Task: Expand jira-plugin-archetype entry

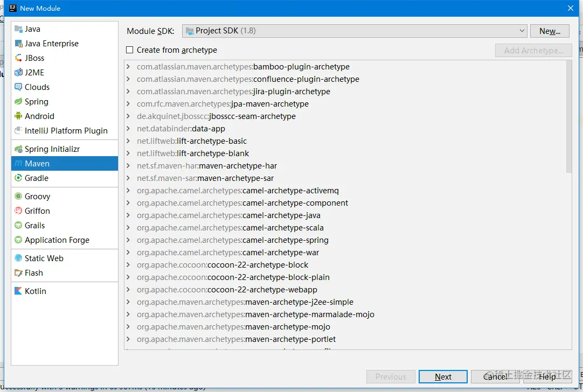Action: pos(128,92)
